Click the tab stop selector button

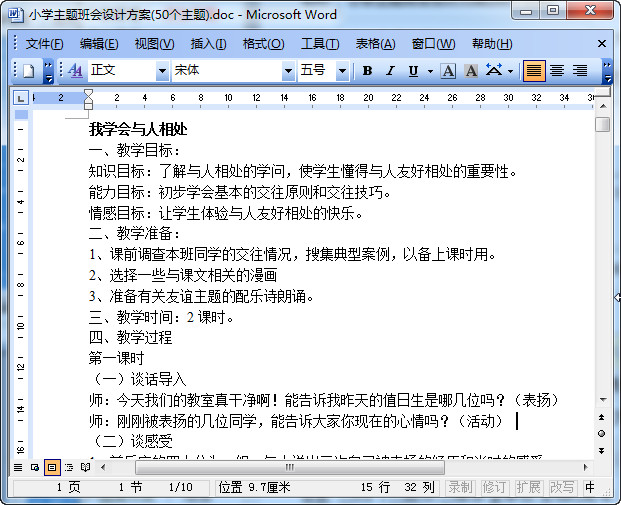pyautogui.click(x=21, y=97)
